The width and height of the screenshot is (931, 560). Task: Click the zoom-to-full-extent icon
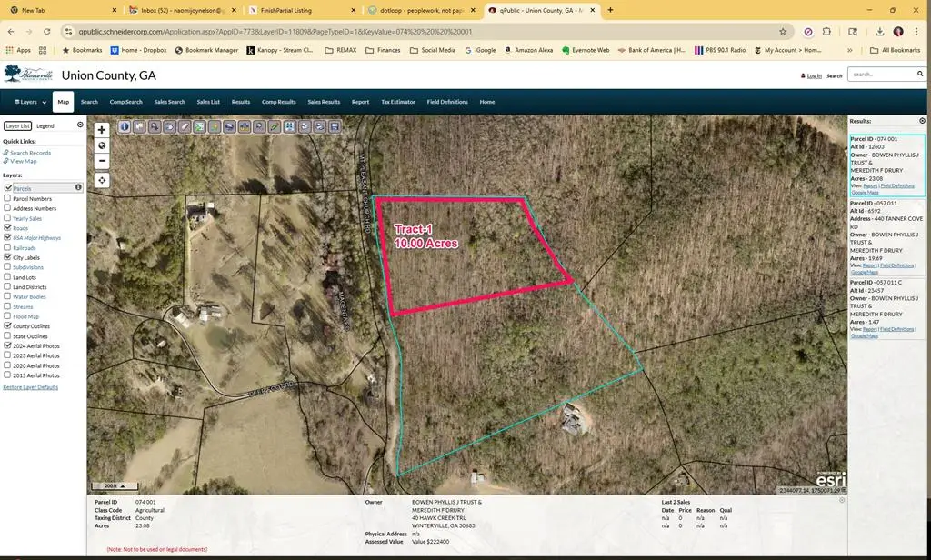coord(290,127)
